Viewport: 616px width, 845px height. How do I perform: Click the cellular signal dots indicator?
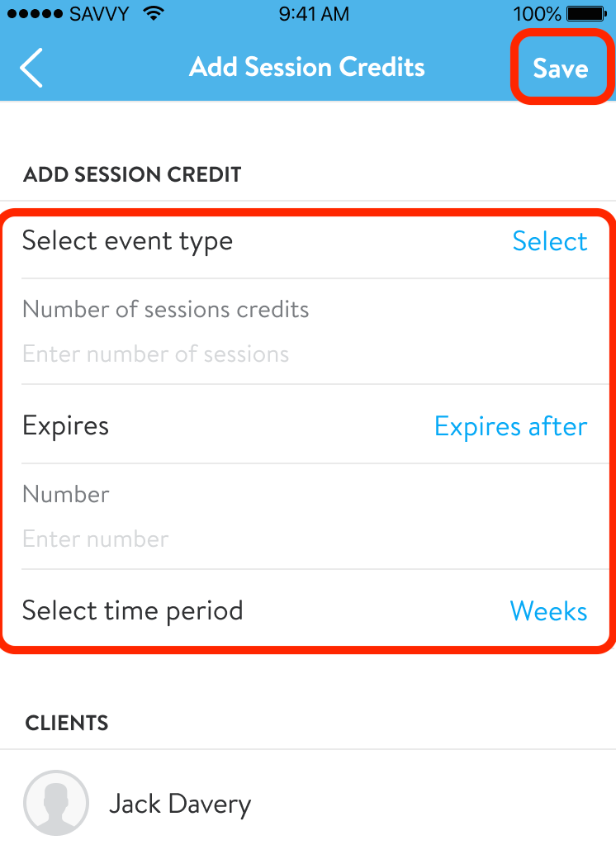pos(33,13)
